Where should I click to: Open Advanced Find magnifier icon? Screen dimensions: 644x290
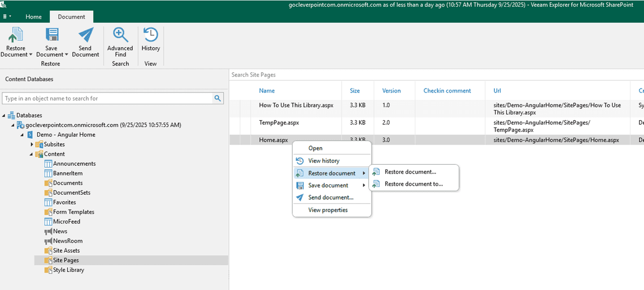(120, 35)
